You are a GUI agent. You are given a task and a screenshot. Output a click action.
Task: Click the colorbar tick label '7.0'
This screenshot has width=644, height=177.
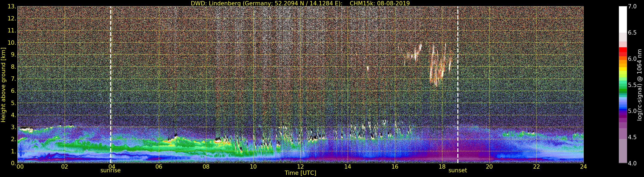pyautogui.click(x=632, y=6)
